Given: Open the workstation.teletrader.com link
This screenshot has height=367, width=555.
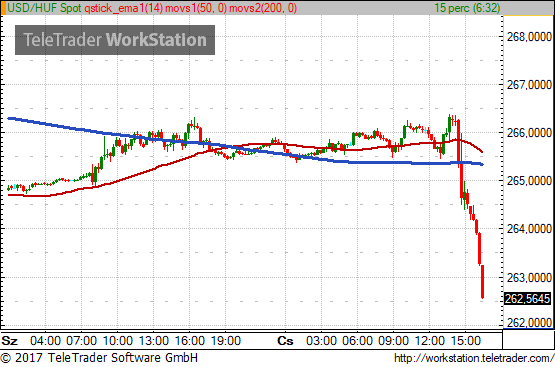Looking at the screenshot, I should (474, 358).
